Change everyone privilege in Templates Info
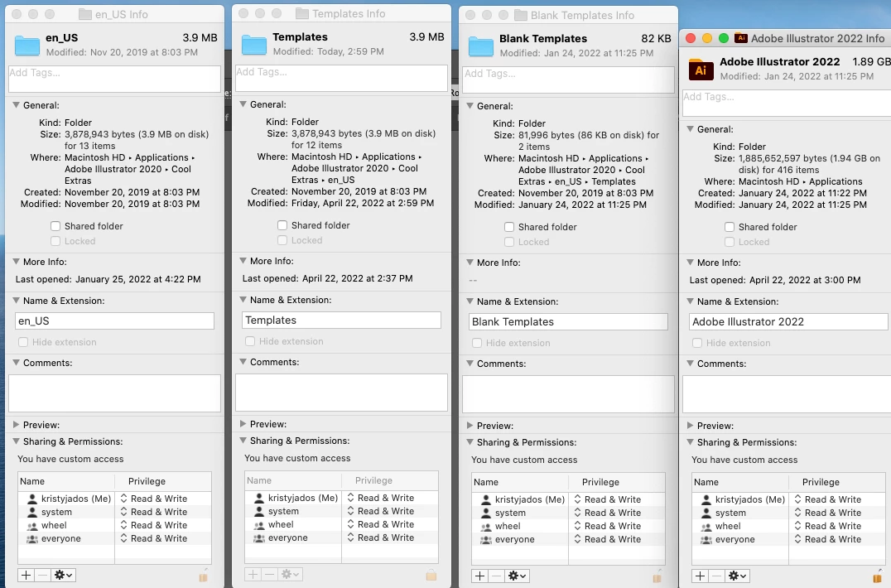 point(381,538)
